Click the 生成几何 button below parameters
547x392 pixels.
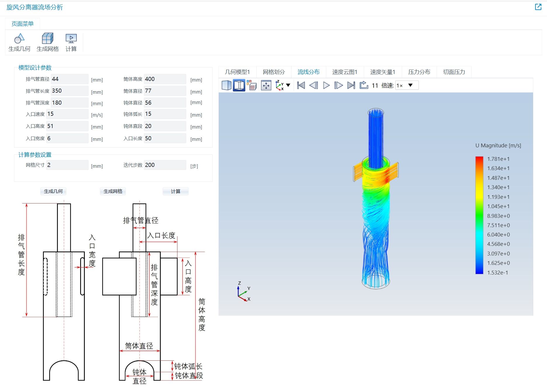point(53,191)
